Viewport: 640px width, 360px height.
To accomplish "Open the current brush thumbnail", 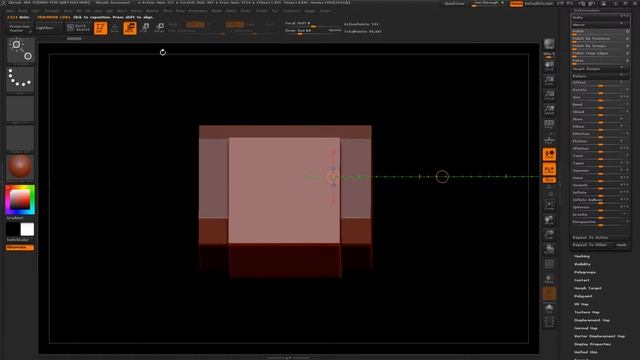I will (20, 51).
